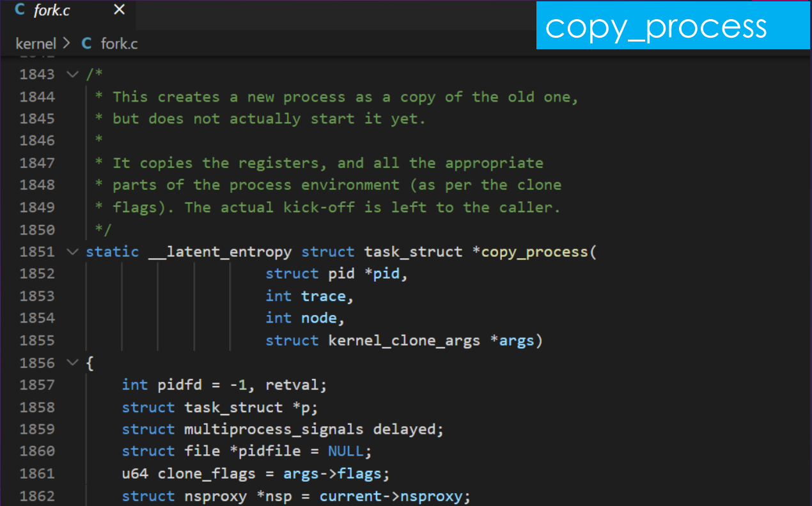Open the kernel folder breadcrumb
The height and width of the screenshot is (506, 812).
[36, 43]
